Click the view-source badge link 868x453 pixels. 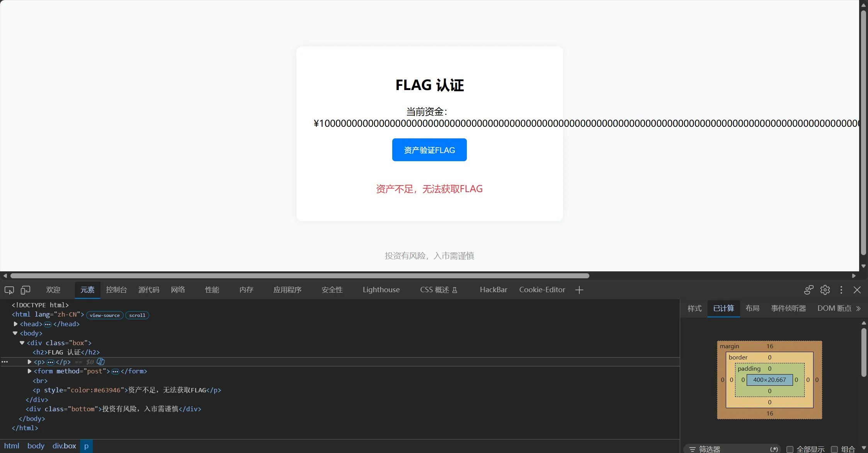click(105, 315)
